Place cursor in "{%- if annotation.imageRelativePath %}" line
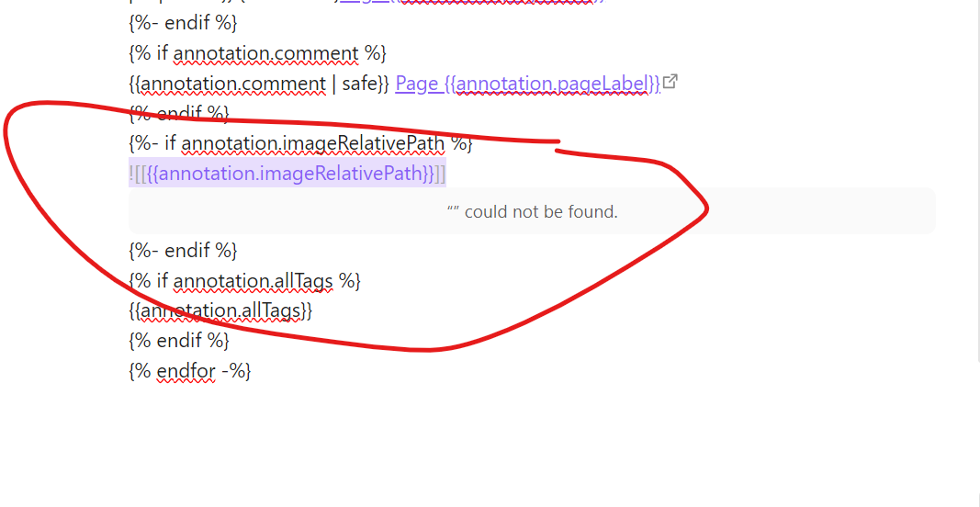This screenshot has height=507, width=980. pyautogui.click(x=300, y=144)
